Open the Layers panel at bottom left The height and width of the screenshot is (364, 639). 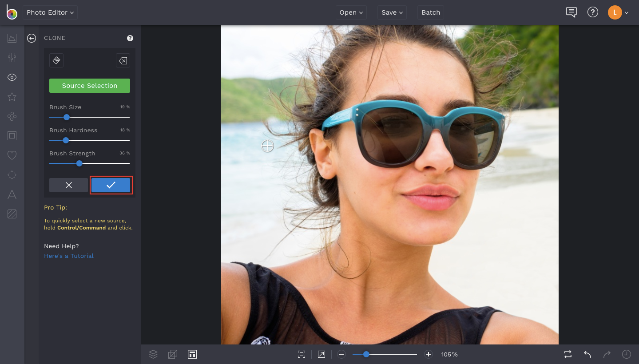pyautogui.click(x=153, y=354)
